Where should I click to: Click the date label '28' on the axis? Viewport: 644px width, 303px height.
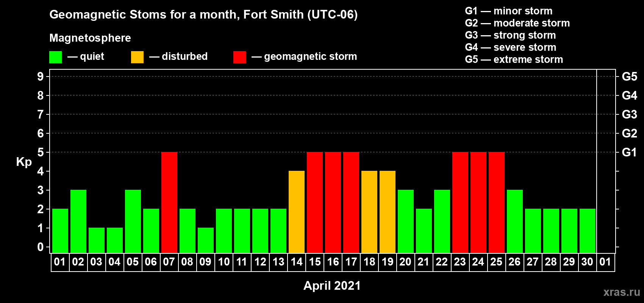[551, 262]
